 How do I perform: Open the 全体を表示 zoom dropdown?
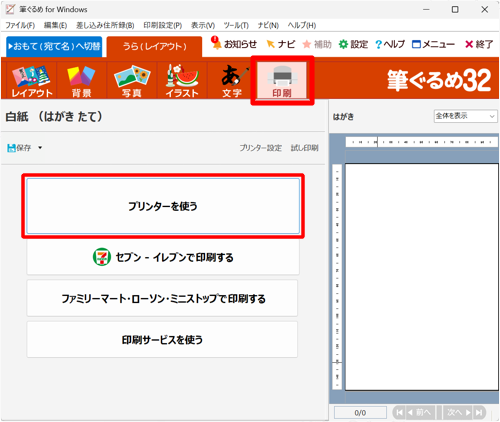point(465,116)
